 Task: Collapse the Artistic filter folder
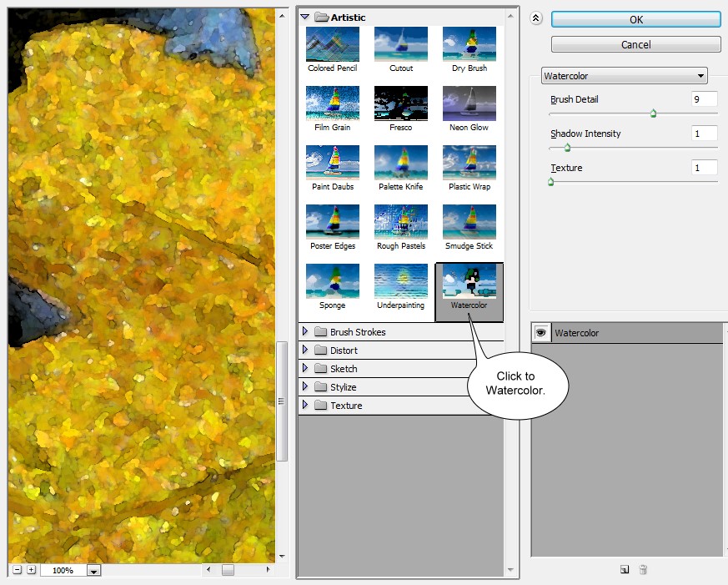305,17
